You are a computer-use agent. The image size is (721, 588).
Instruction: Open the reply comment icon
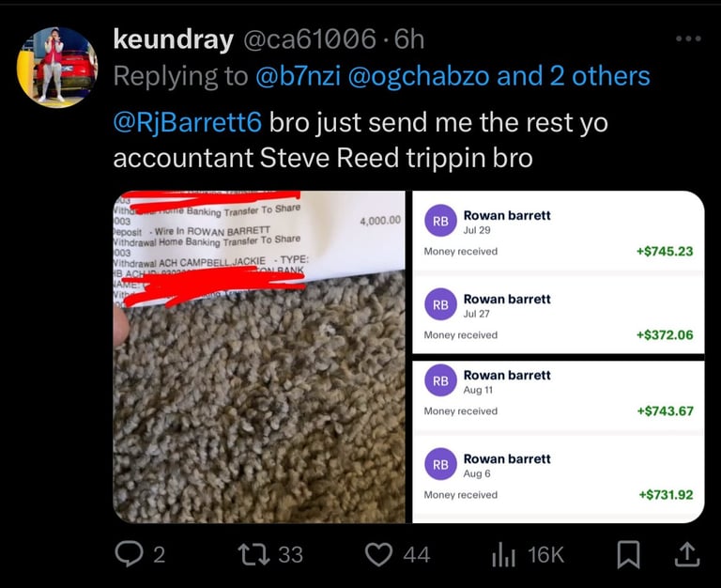coord(129,554)
